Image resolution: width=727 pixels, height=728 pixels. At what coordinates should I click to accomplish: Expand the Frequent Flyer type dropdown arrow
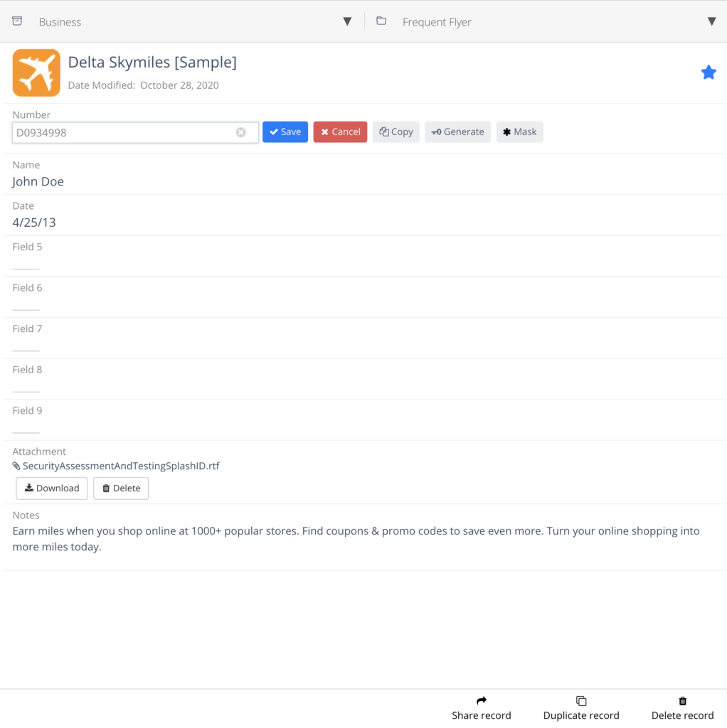(711, 21)
